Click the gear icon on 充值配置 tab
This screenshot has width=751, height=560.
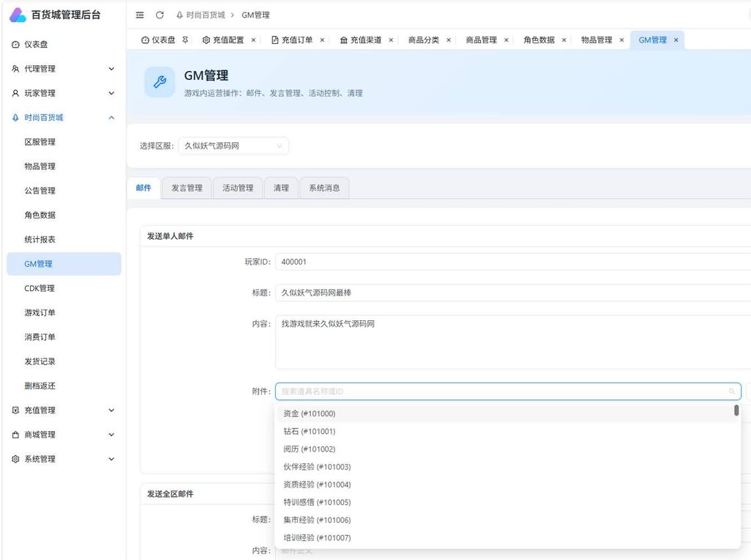click(206, 40)
